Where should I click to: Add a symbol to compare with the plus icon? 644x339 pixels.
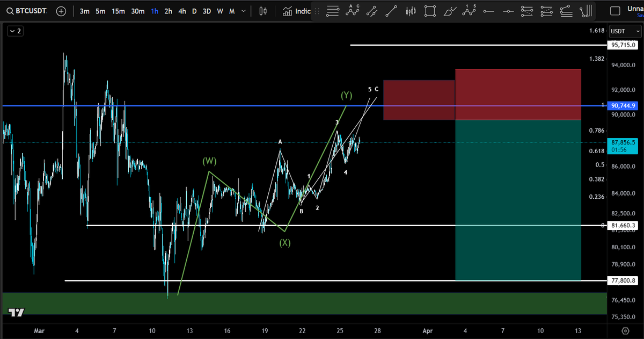tap(61, 11)
